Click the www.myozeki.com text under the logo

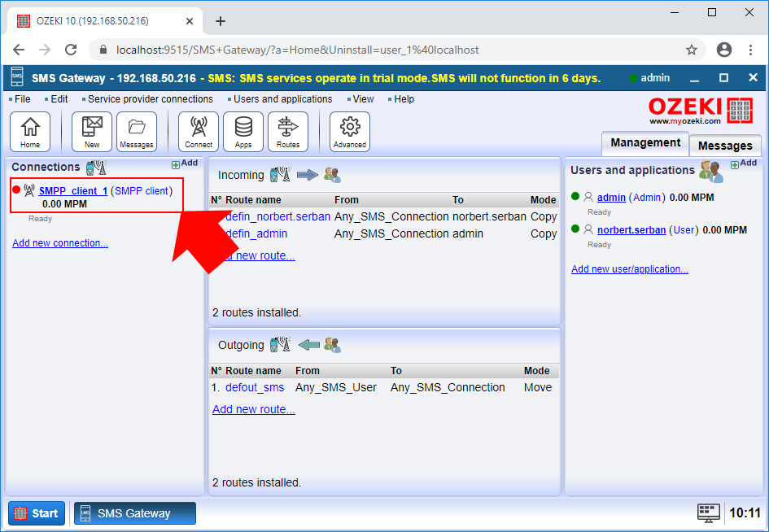pos(685,120)
